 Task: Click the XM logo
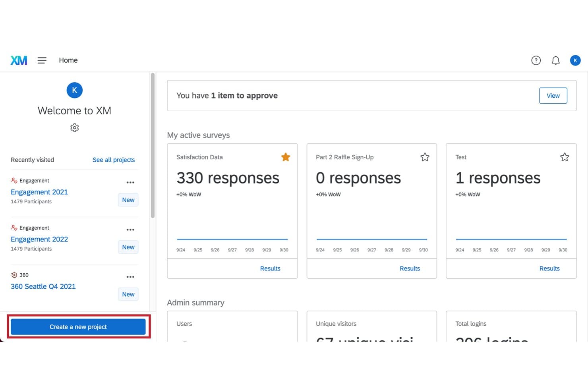point(19,60)
